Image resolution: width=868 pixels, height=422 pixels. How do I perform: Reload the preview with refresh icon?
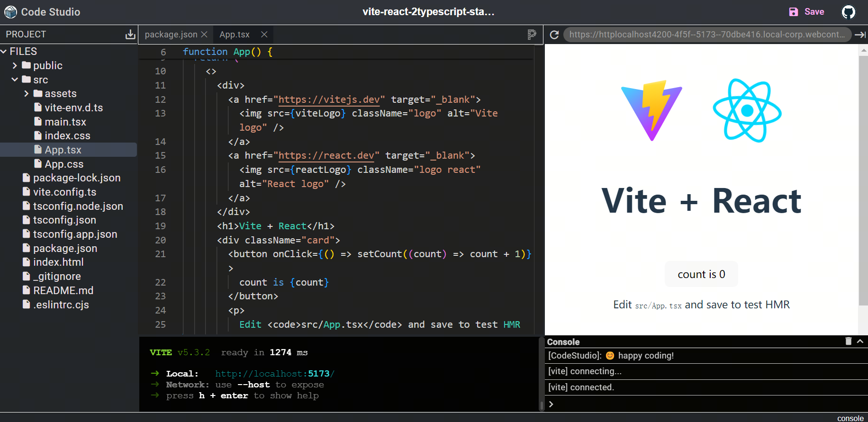coord(554,35)
